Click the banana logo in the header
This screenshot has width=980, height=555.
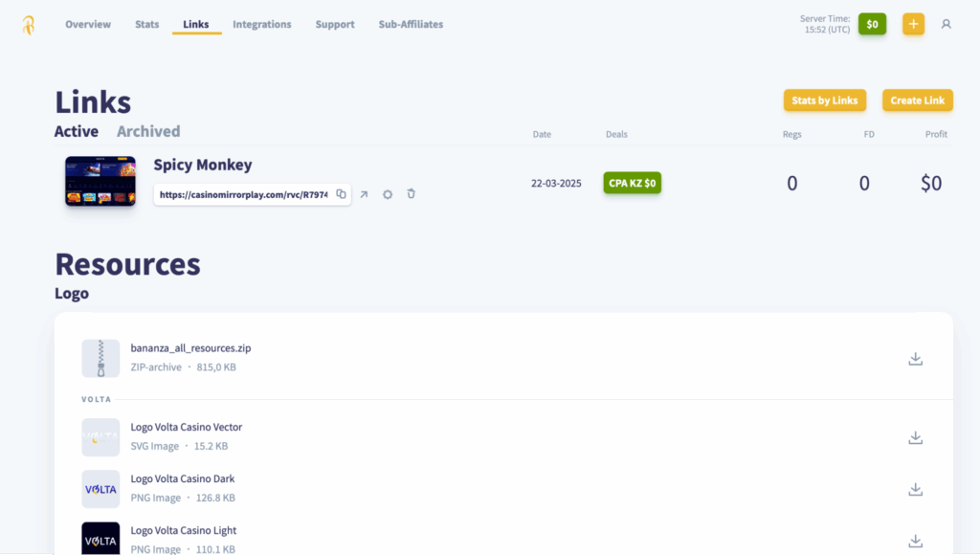pyautogui.click(x=28, y=25)
